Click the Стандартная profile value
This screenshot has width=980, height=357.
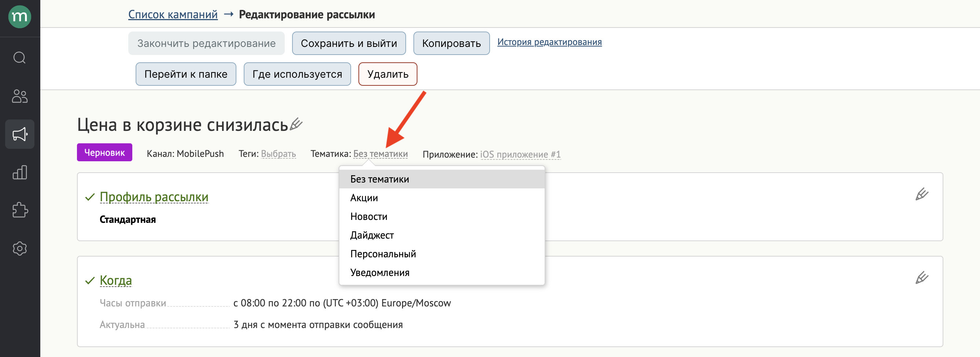click(128, 220)
